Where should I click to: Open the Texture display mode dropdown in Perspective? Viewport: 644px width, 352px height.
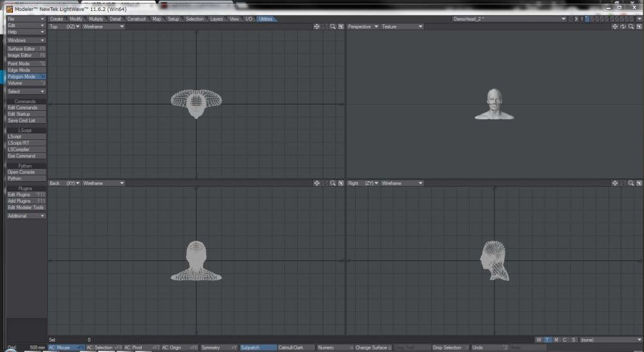[402, 26]
